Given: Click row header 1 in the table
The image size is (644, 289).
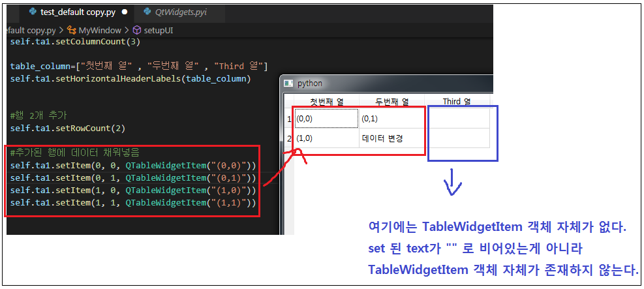Looking at the screenshot, I should [x=289, y=119].
